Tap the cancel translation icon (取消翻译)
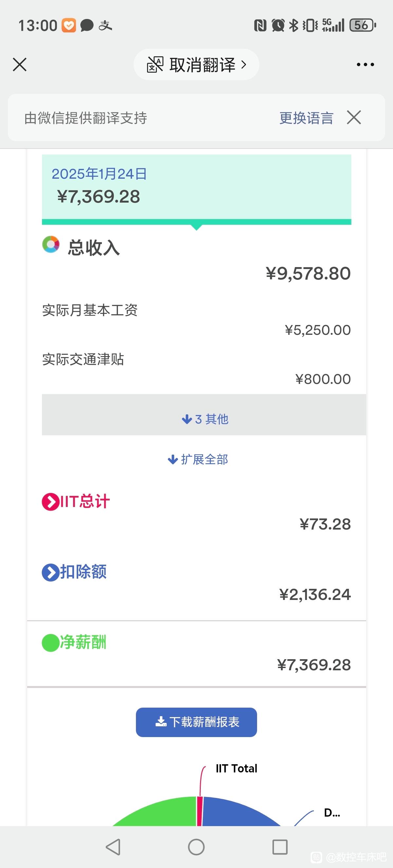The width and height of the screenshot is (393, 868). pyautogui.click(x=155, y=64)
